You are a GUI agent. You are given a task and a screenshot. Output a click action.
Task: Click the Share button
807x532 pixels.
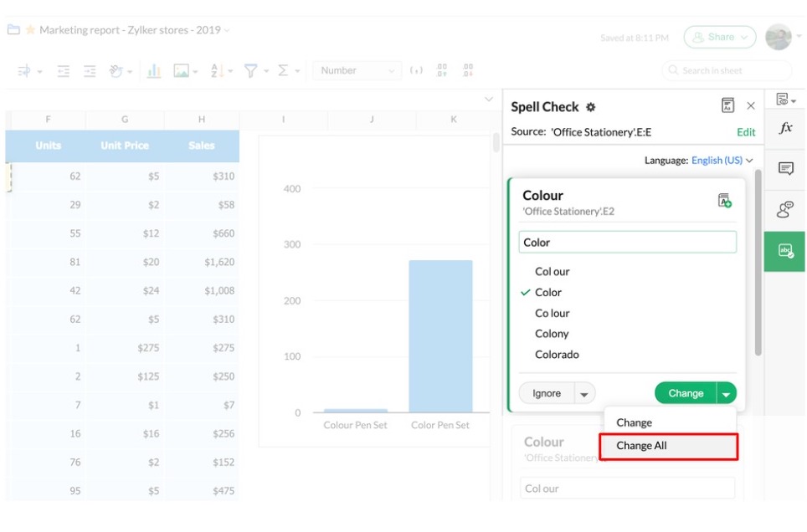coord(720,37)
